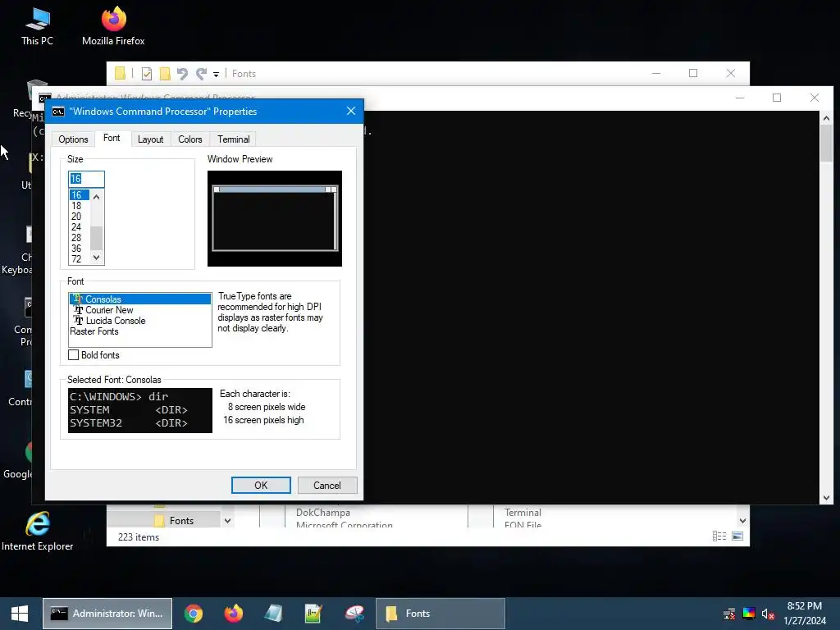Open the Windows Start menu
This screenshot has height=630, width=840.
[20, 614]
